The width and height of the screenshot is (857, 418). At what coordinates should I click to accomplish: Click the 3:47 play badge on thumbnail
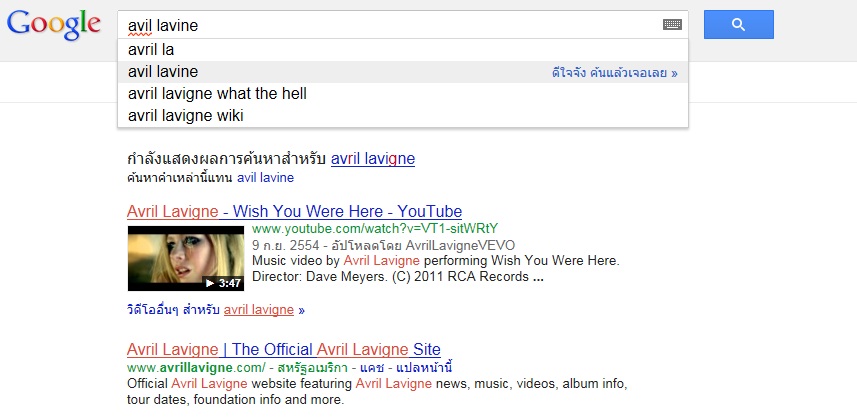point(224,283)
